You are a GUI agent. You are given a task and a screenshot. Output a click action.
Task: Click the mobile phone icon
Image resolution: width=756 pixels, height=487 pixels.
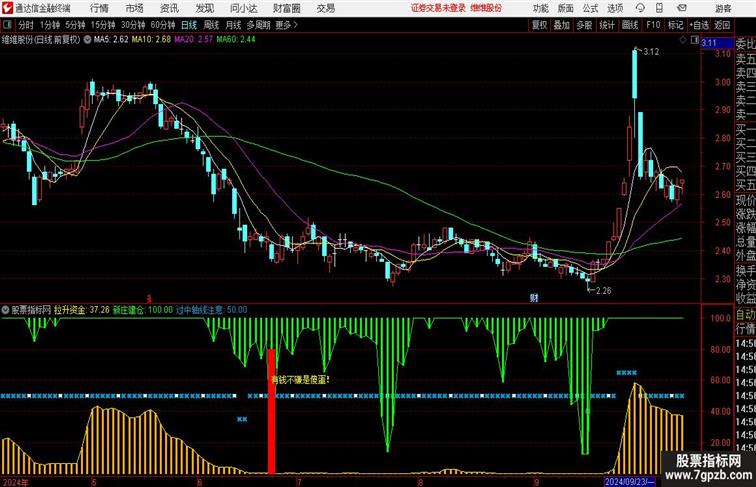click(x=660, y=8)
